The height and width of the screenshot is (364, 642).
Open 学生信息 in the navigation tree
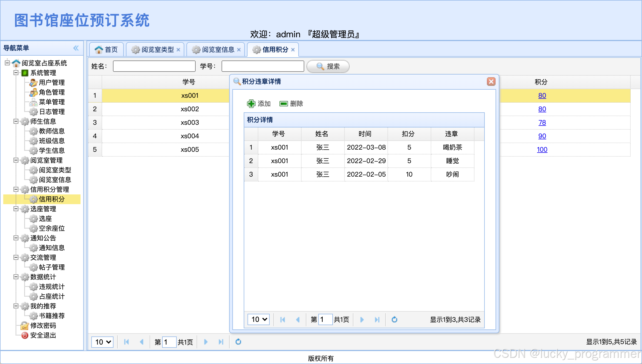point(52,150)
